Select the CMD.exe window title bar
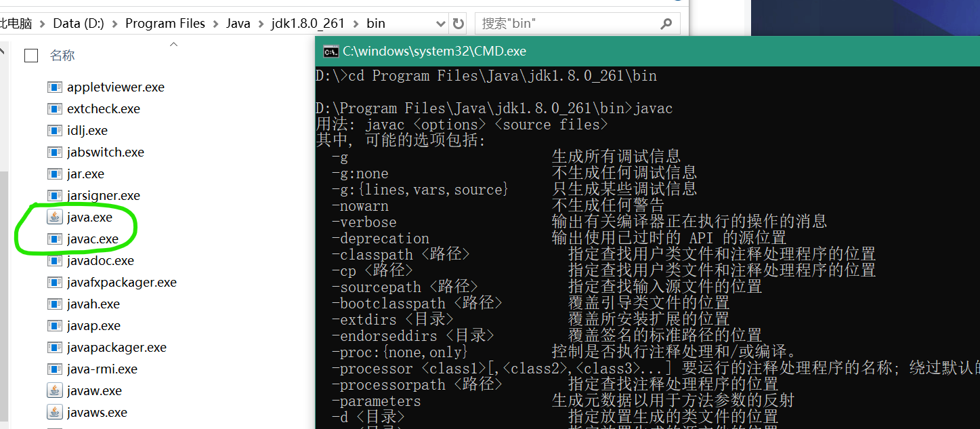The height and width of the screenshot is (429, 980). click(647, 51)
